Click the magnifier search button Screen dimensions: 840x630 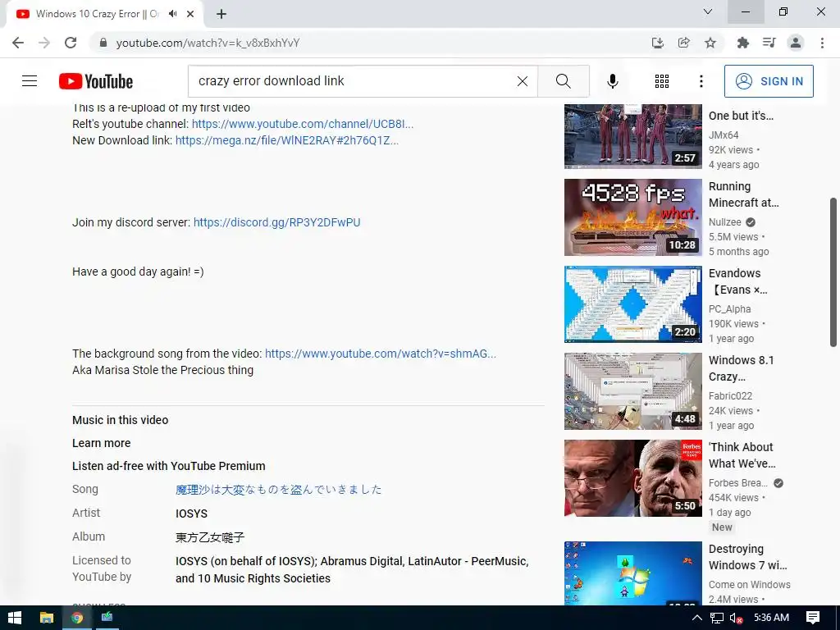pos(563,81)
